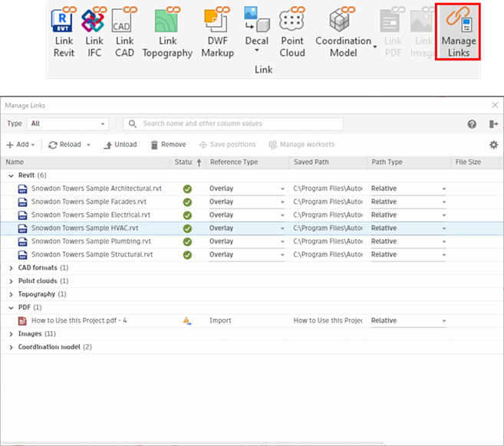
Task: Click the Path Type column header
Action: 409,162
